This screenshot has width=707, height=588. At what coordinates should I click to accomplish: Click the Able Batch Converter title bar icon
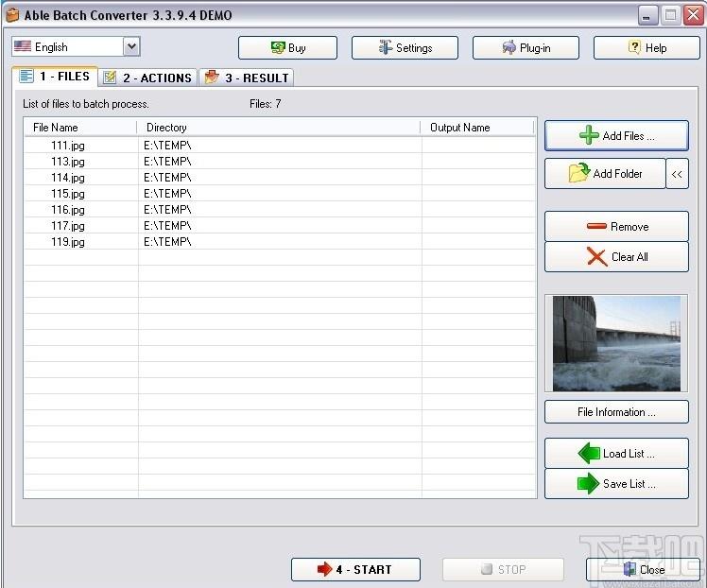12,15
